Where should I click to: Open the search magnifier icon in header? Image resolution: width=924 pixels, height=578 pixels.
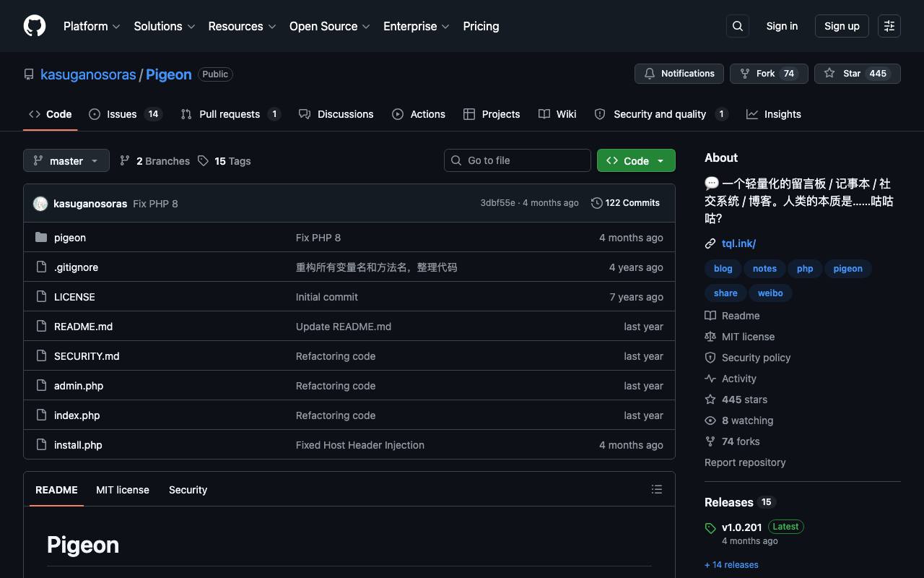[738, 26]
